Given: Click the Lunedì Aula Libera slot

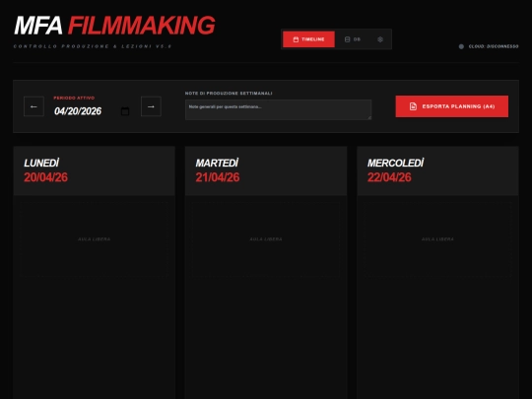Looking at the screenshot, I should tap(94, 239).
